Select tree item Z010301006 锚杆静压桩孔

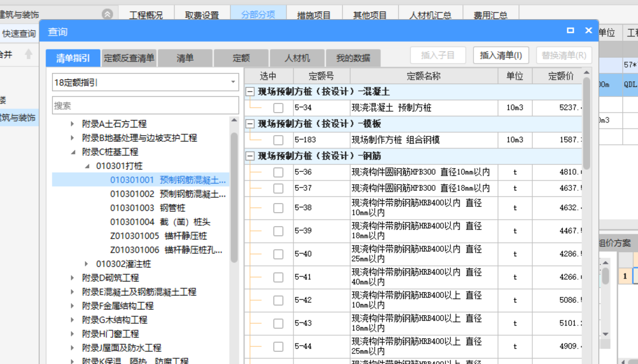[166, 250]
